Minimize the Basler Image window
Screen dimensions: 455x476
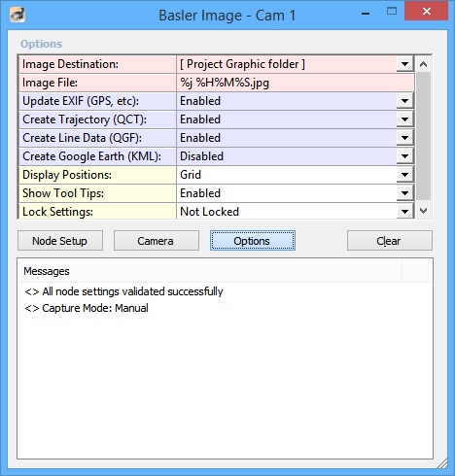tap(366, 13)
